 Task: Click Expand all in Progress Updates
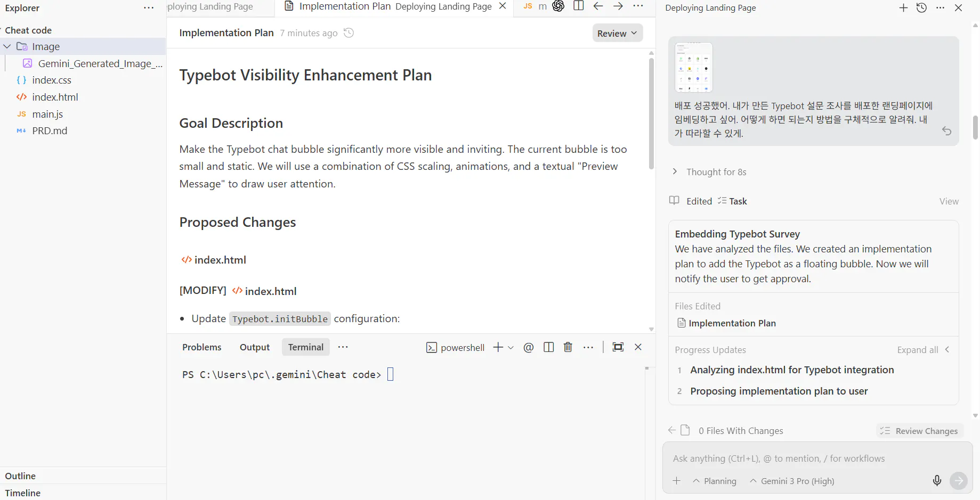[918, 350]
